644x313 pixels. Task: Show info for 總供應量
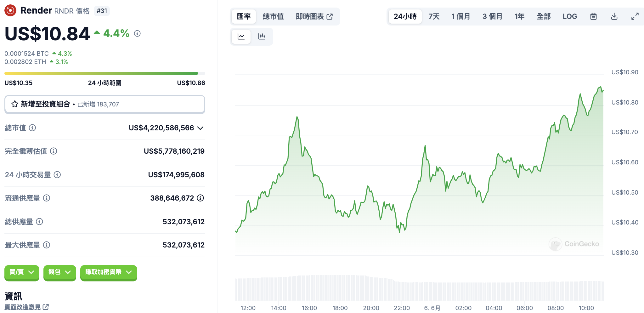39,222
